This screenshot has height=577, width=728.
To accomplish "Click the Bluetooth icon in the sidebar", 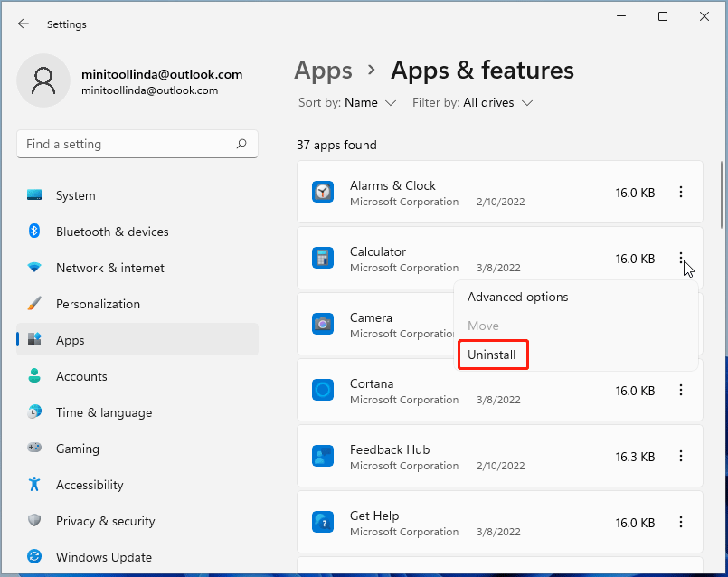I will coord(34,231).
